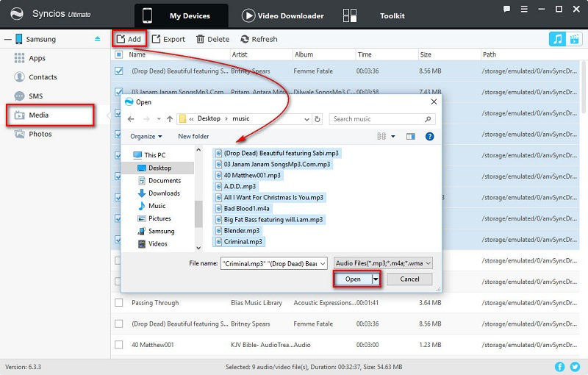The image size is (588, 375).
Task: Switch to My Devices tab
Action: pyautogui.click(x=181, y=15)
